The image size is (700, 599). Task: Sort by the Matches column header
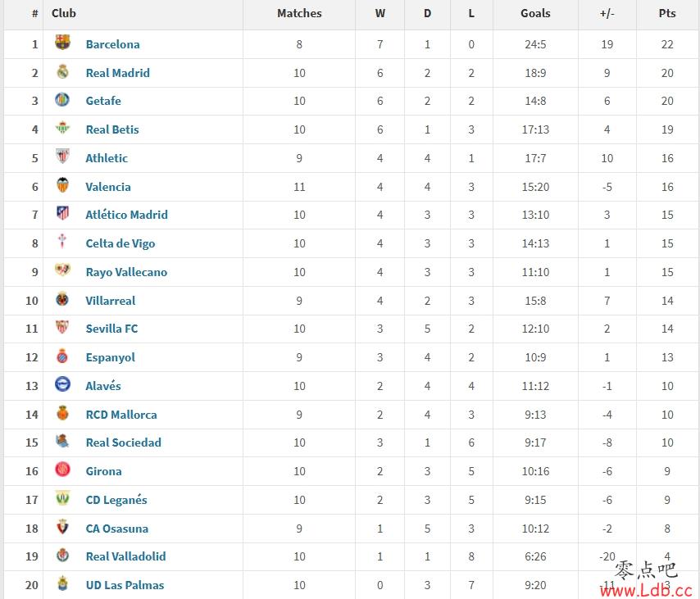299,13
